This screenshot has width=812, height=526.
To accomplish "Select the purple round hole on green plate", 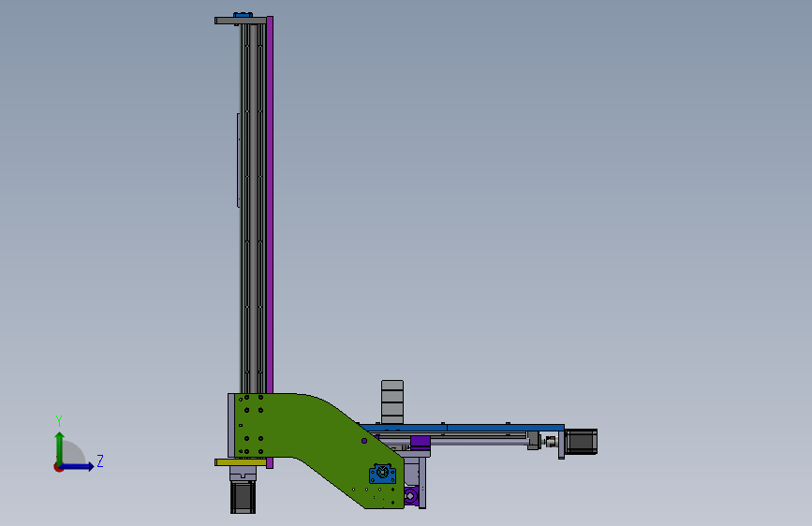I will pyautogui.click(x=364, y=441).
